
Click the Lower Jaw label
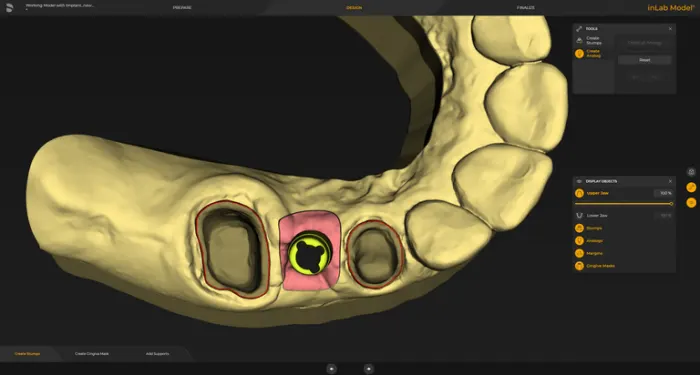point(597,216)
